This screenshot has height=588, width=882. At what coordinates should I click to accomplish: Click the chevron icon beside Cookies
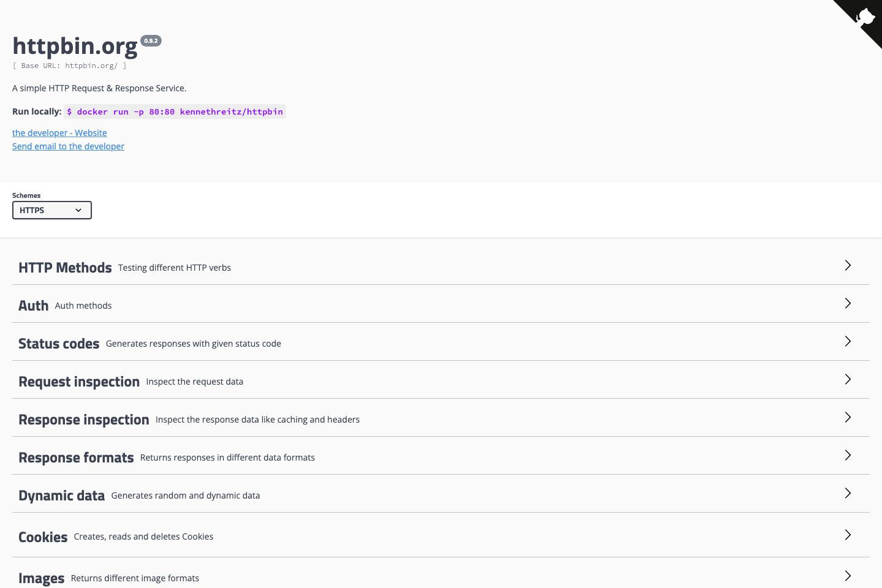pyautogui.click(x=848, y=535)
